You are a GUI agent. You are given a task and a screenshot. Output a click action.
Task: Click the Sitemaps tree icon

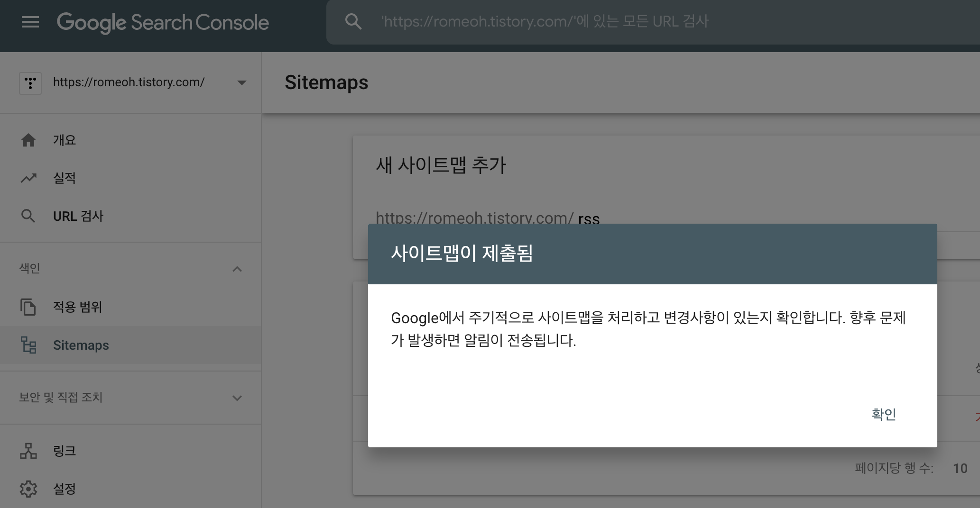(28, 345)
